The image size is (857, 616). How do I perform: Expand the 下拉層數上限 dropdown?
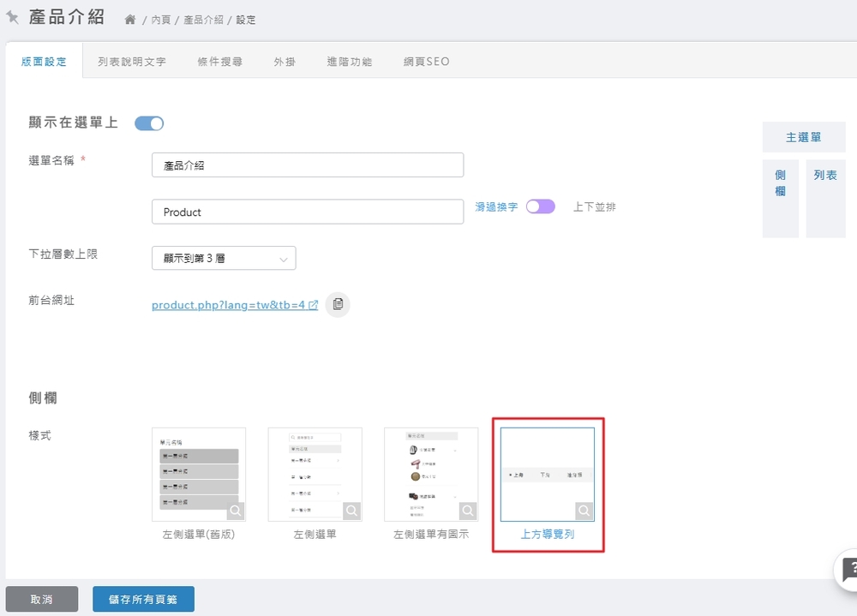(x=224, y=258)
